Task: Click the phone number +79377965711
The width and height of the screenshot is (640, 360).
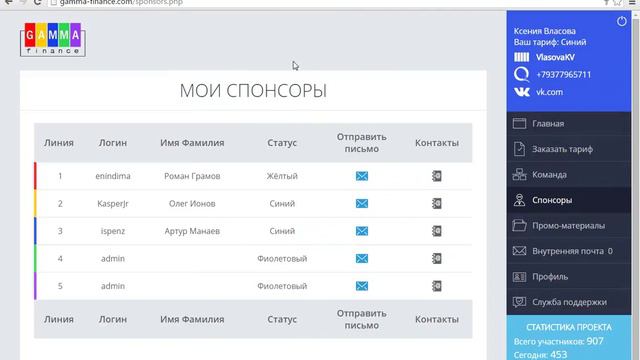Action: [x=563, y=74]
